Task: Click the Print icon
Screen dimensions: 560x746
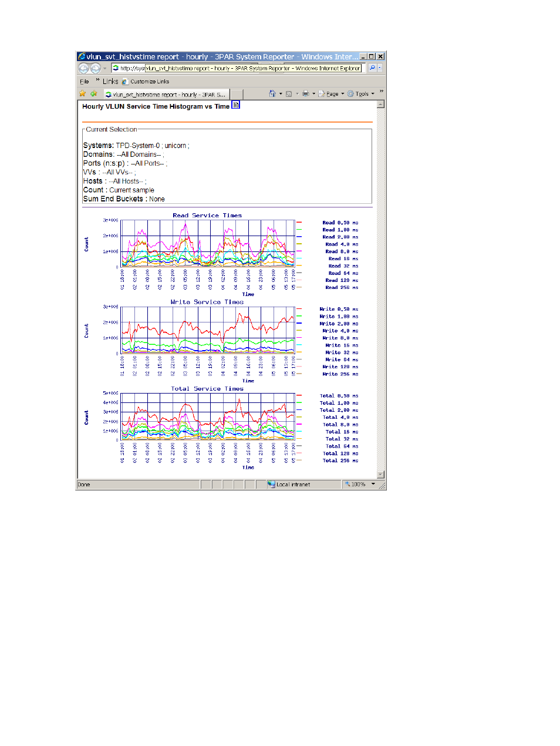Action: click(305, 94)
